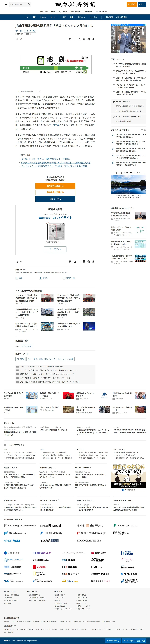Expand the トップ navigation dropdown
The image size is (150, 644).
[27, 17]
